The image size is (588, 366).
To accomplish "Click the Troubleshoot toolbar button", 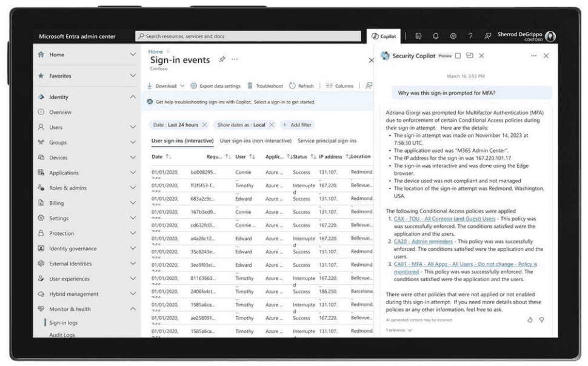I will pyautogui.click(x=265, y=86).
